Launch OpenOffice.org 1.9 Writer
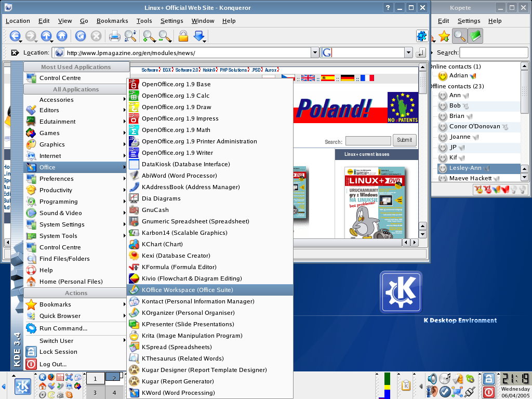The height and width of the screenshot is (399, 532). pyautogui.click(x=210, y=153)
